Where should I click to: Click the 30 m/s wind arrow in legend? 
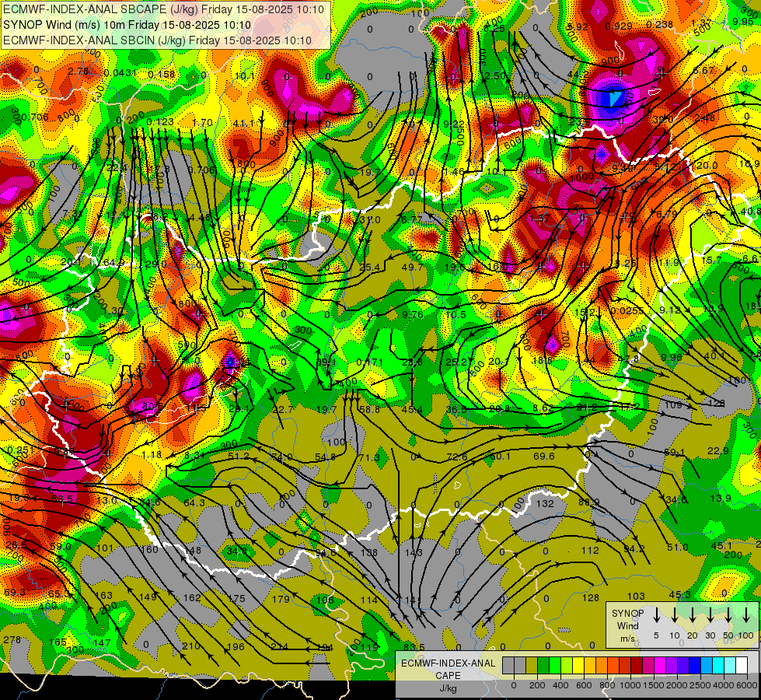[710, 615]
